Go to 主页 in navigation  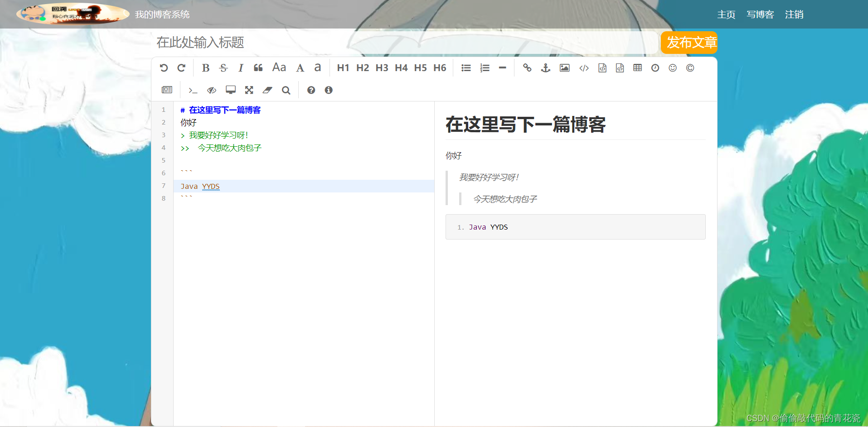coord(726,14)
